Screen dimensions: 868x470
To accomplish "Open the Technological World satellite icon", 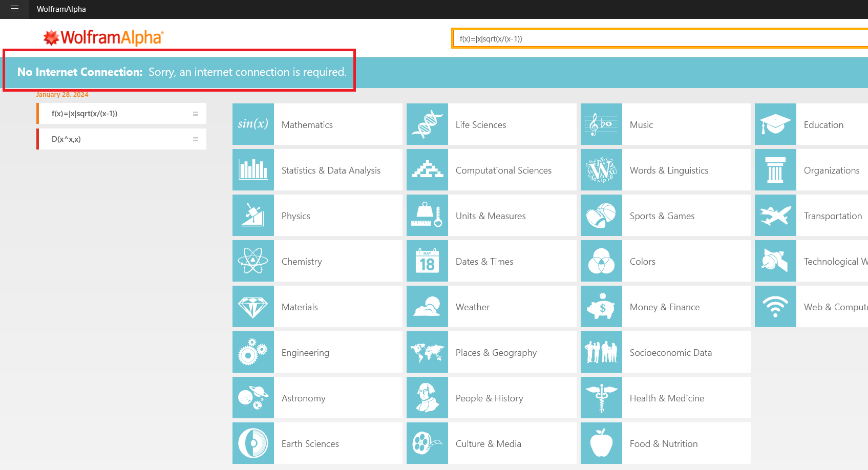I will (x=775, y=261).
